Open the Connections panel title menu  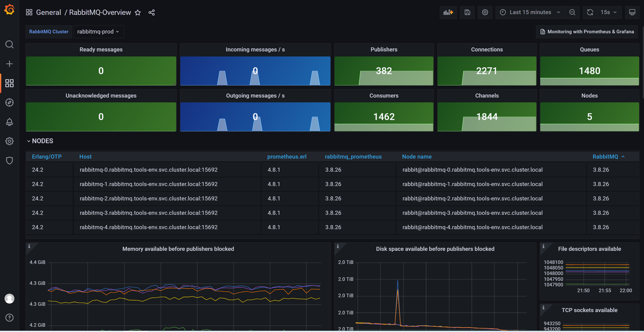click(x=487, y=49)
